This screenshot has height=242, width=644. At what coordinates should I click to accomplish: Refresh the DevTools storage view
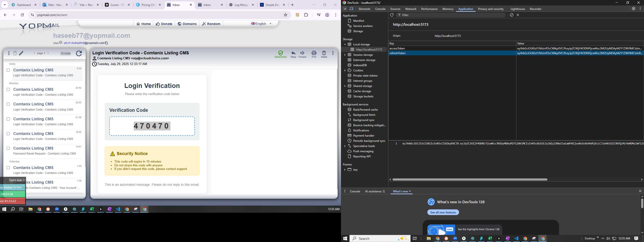click(392, 15)
